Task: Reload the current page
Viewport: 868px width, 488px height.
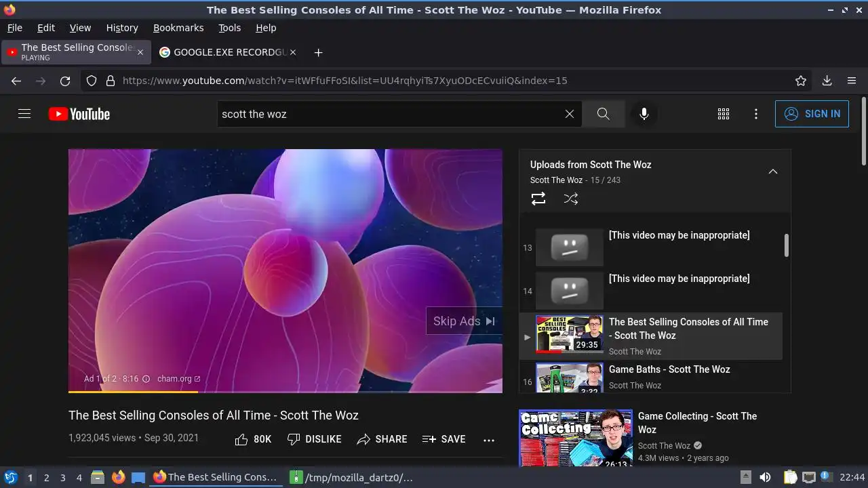Action: [x=65, y=81]
